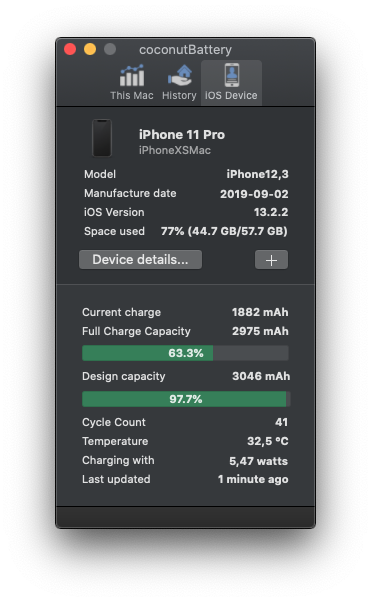The height and width of the screenshot is (602, 371).
Task: Click the Device details... button
Action: (x=140, y=260)
